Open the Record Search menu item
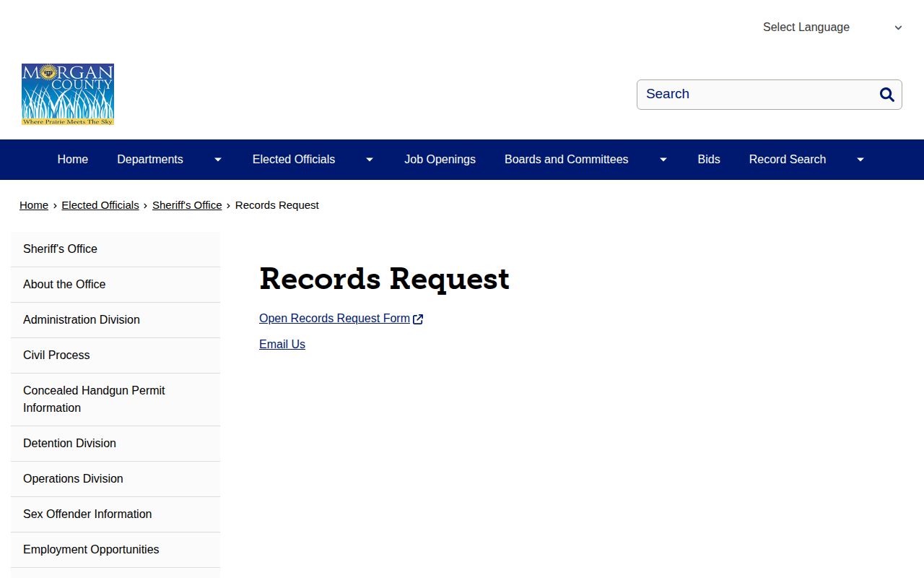The width and height of the screenshot is (924, 578). pyautogui.click(x=788, y=160)
